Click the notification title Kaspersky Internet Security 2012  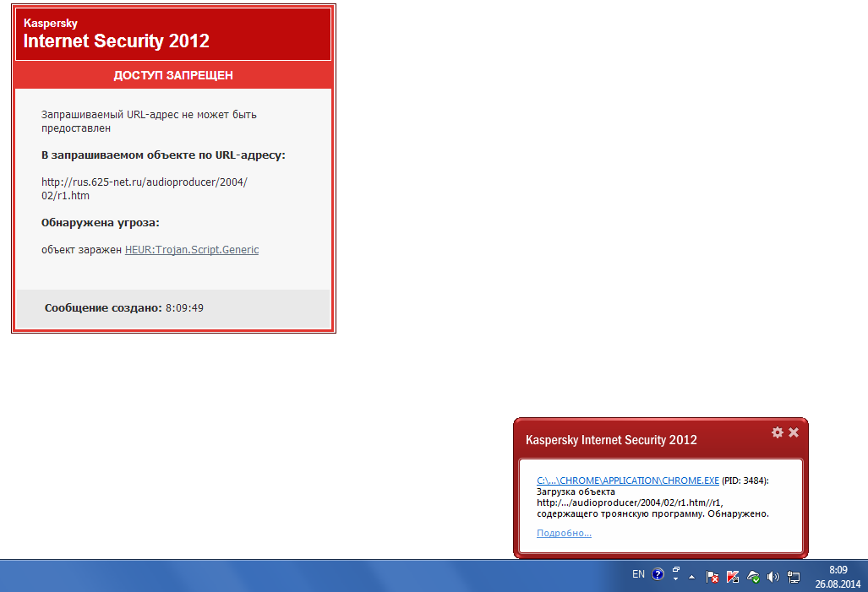[x=611, y=440]
